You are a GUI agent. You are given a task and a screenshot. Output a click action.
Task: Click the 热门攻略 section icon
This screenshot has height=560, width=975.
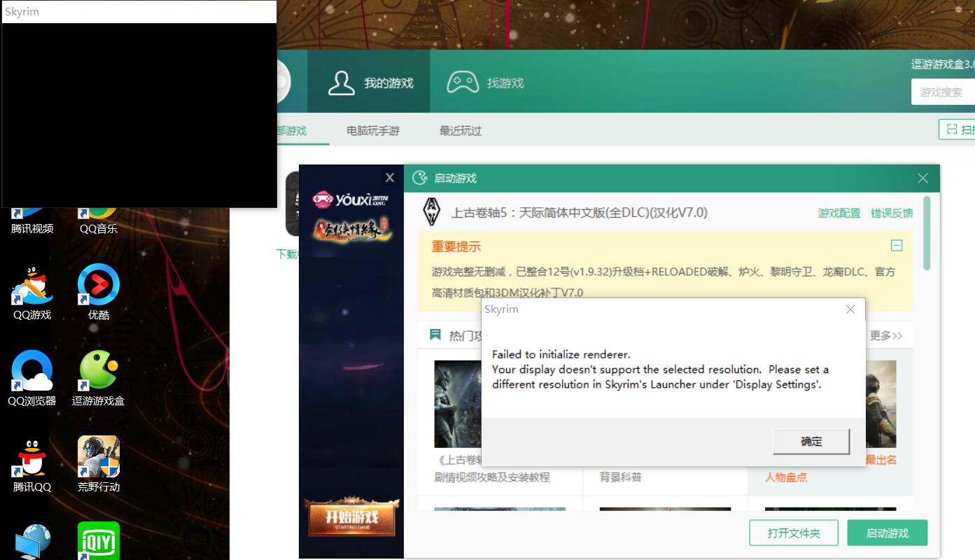[x=435, y=335]
